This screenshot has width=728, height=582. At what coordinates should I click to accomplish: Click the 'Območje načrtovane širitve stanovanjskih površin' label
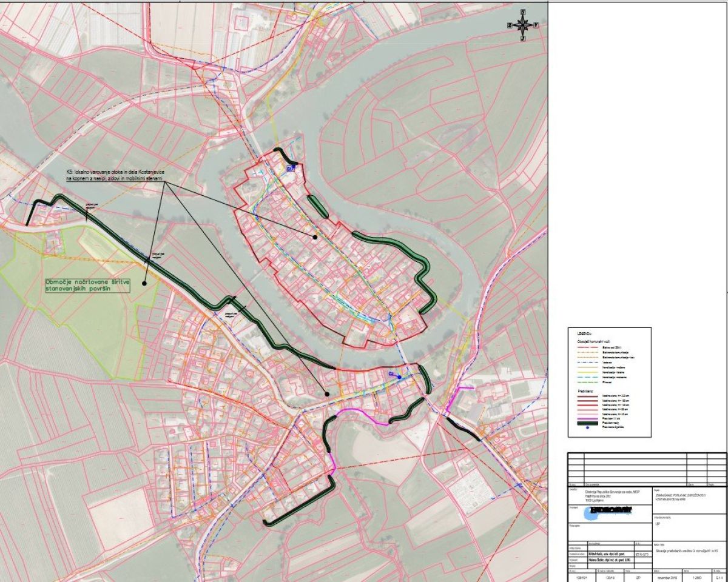point(89,286)
